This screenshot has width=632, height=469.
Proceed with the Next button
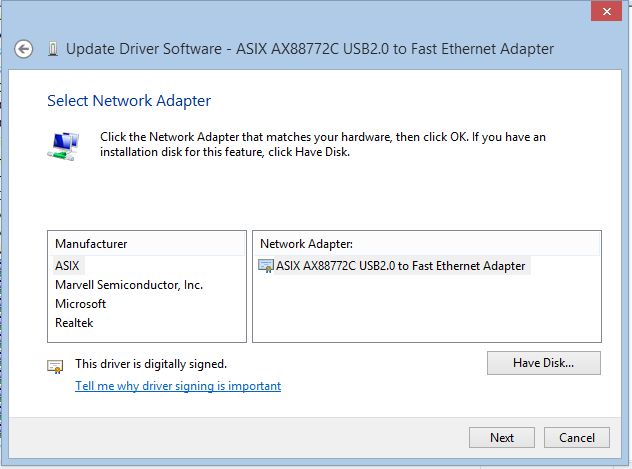click(x=502, y=438)
